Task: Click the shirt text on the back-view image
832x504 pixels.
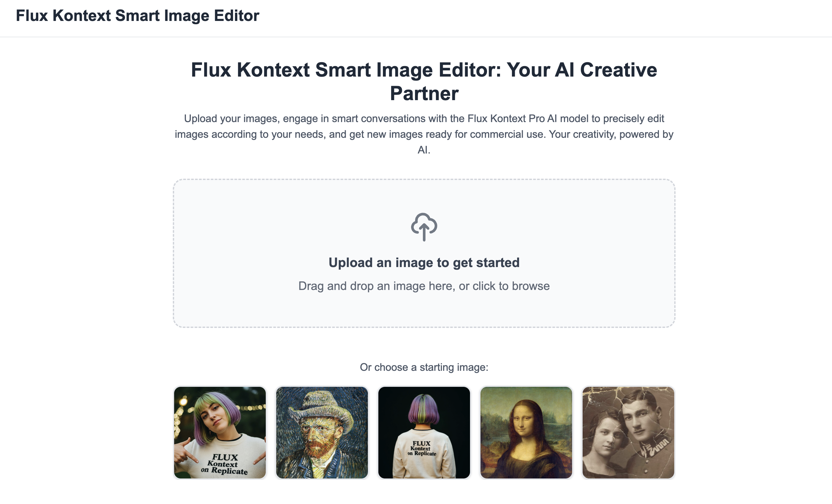Action: coord(422,448)
